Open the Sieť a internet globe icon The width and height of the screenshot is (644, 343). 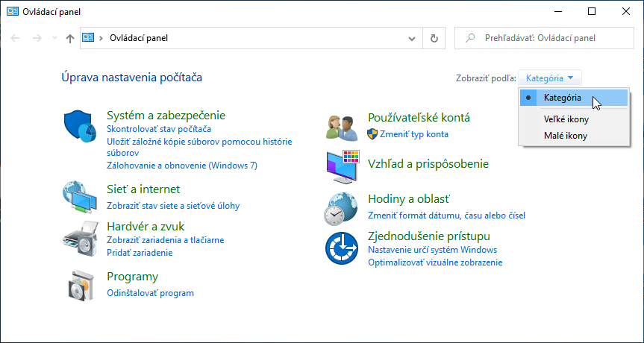tap(80, 198)
